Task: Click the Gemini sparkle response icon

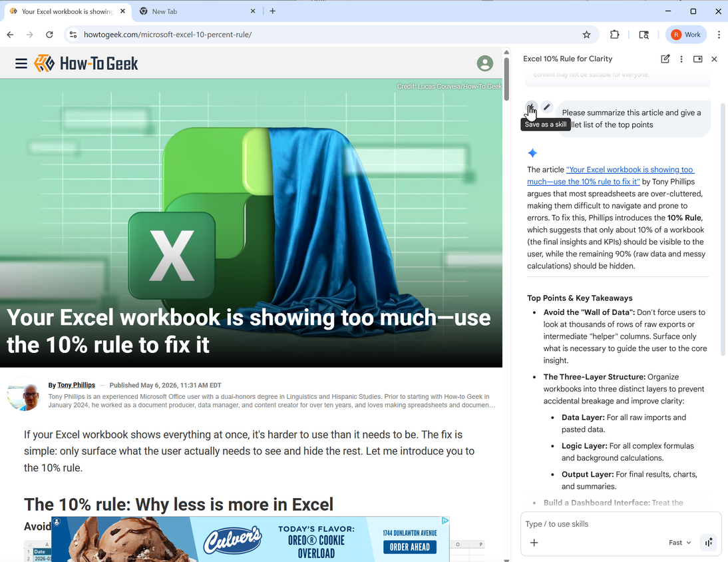Action: coord(532,152)
